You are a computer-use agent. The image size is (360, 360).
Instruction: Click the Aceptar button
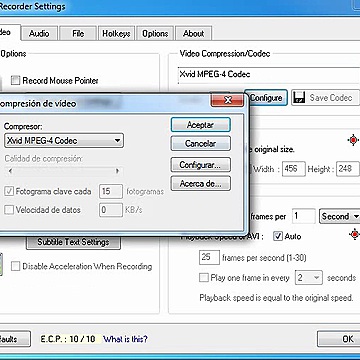click(200, 125)
